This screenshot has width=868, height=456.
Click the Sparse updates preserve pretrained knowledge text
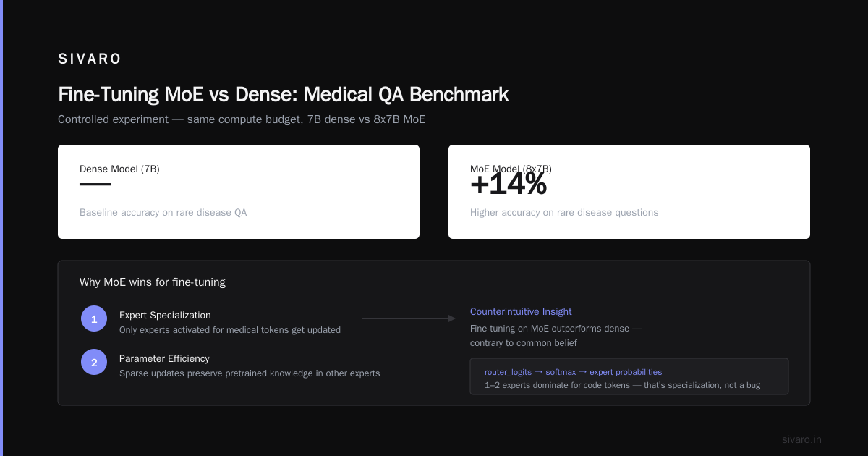pyautogui.click(x=250, y=373)
